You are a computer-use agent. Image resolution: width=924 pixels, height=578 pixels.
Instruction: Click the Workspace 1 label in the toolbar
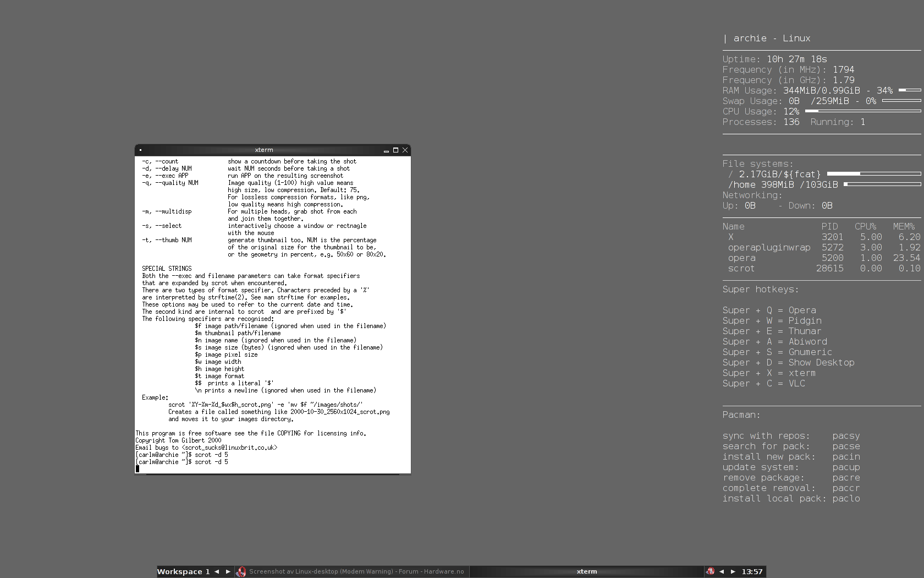point(183,572)
